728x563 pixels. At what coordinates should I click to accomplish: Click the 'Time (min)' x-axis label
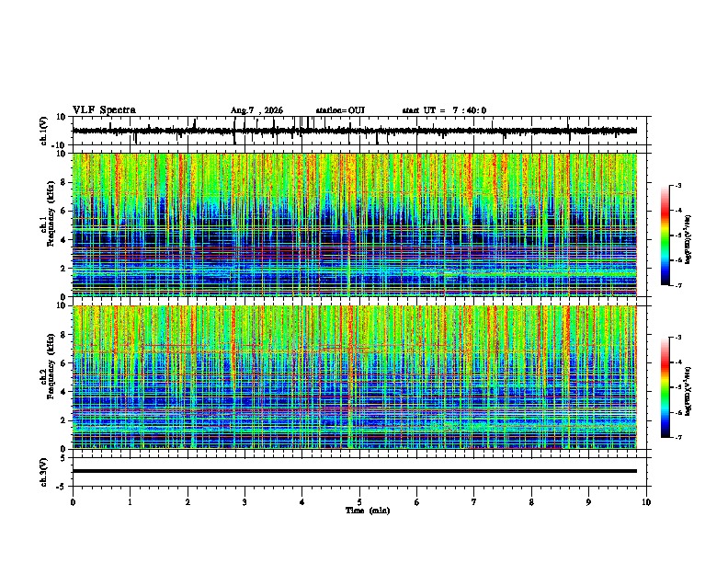368,511
